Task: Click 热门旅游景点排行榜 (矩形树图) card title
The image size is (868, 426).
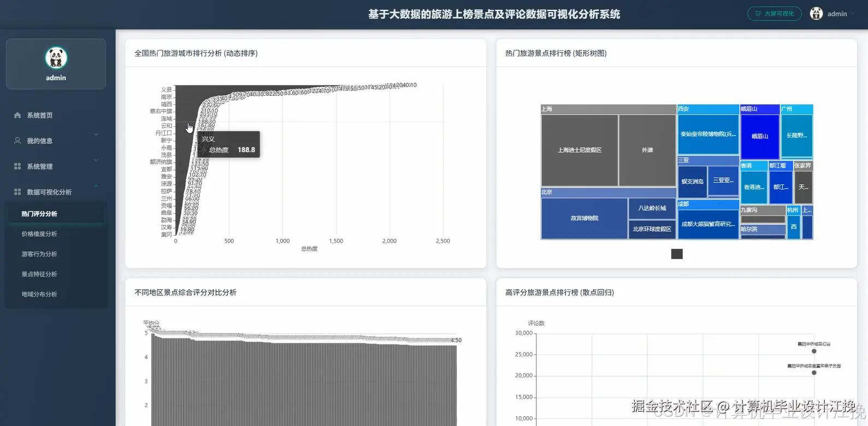Action: pyautogui.click(x=556, y=53)
